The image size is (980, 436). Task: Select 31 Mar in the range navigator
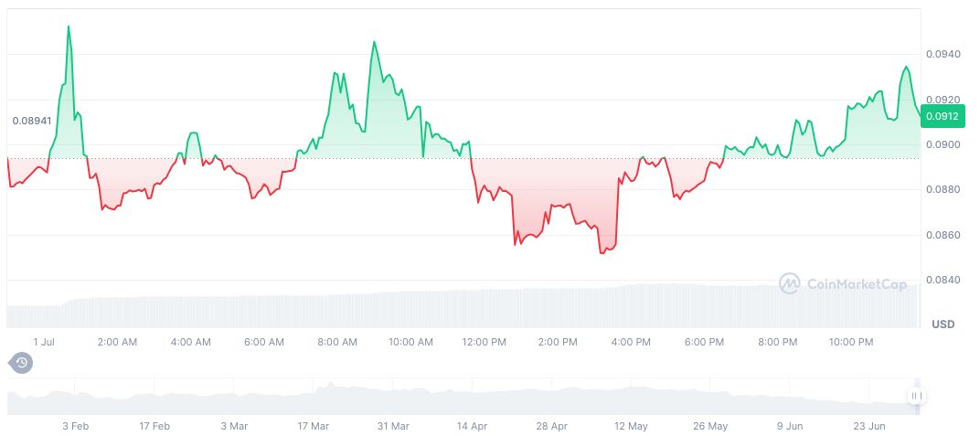pos(393,426)
